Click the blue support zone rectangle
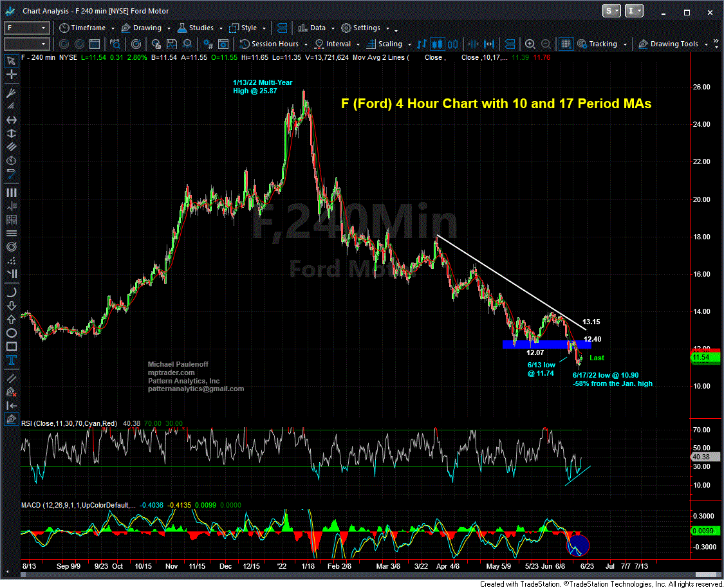Screen dimensions: 724x588 pos(546,344)
